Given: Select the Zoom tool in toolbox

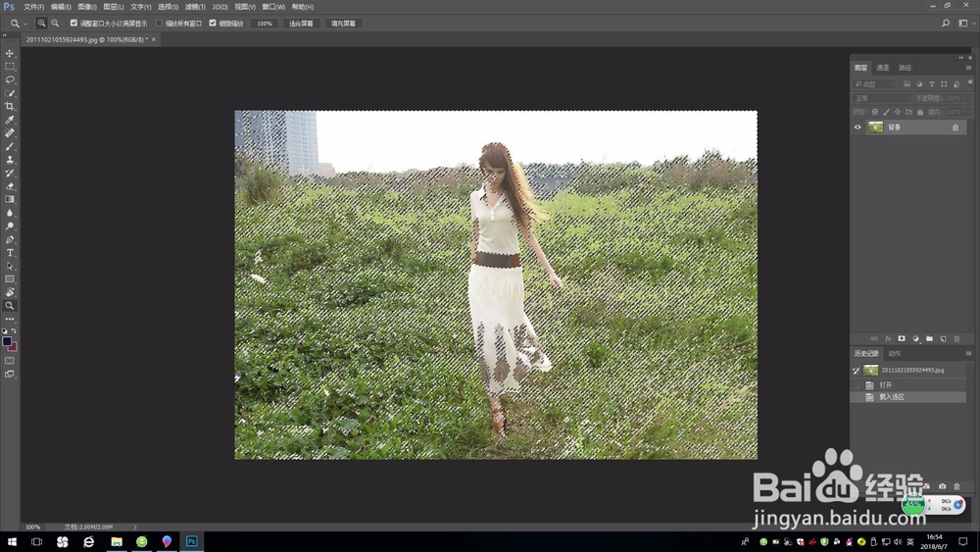Looking at the screenshot, I should (x=10, y=306).
